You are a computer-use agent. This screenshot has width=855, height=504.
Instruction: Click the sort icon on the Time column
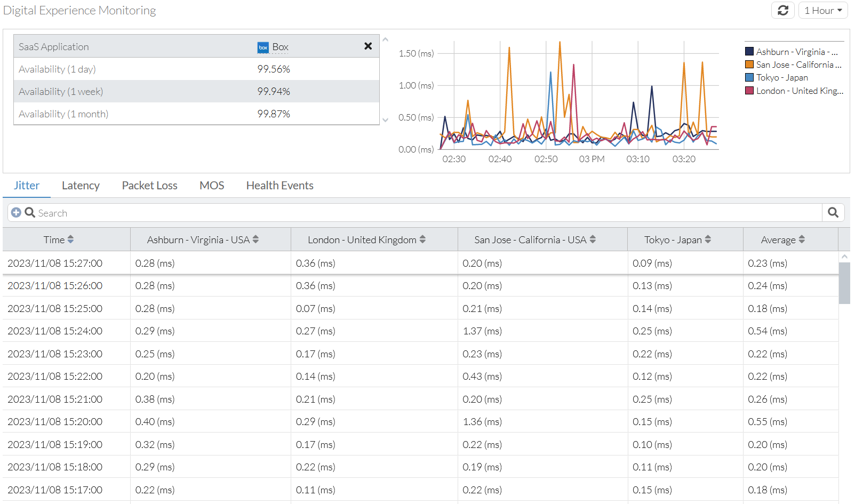[x=70, y=239]
